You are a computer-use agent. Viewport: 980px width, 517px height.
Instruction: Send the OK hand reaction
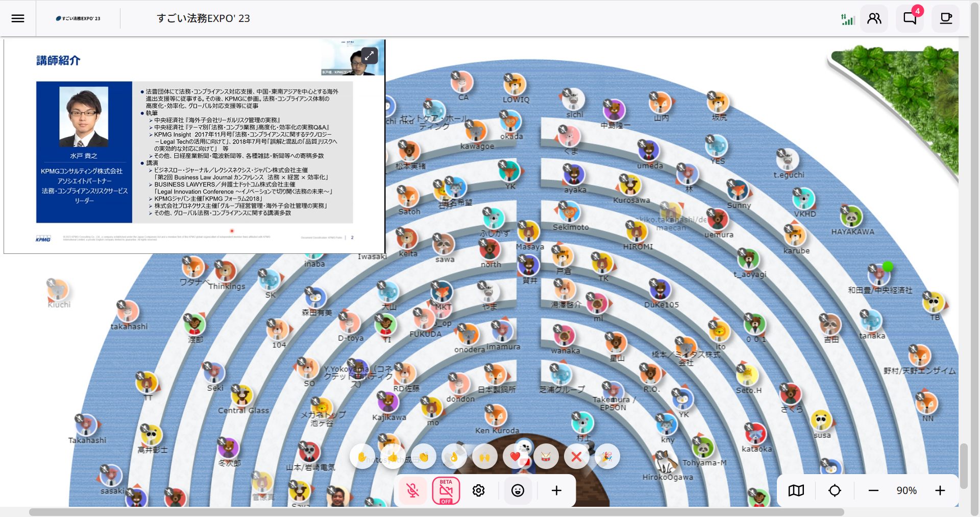pyautogui.click(x=454, y=457)
